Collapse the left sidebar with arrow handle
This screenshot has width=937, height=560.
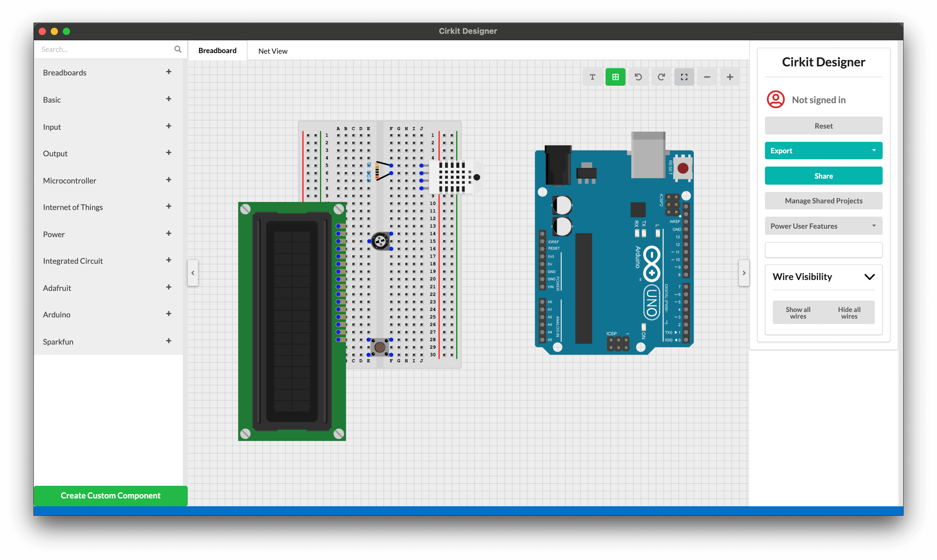tap(193, 273)
